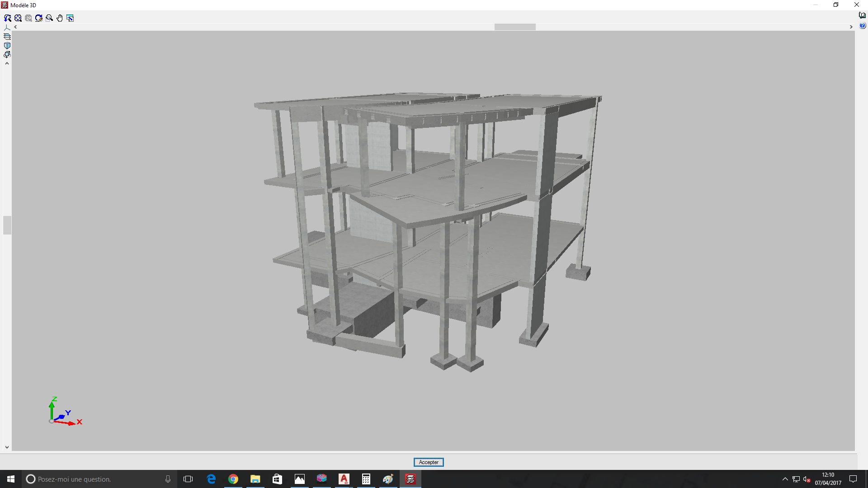The image size is (868, 488).
Task: Click the vertical scrollbar up arrow
Action: tap(7, 64)
